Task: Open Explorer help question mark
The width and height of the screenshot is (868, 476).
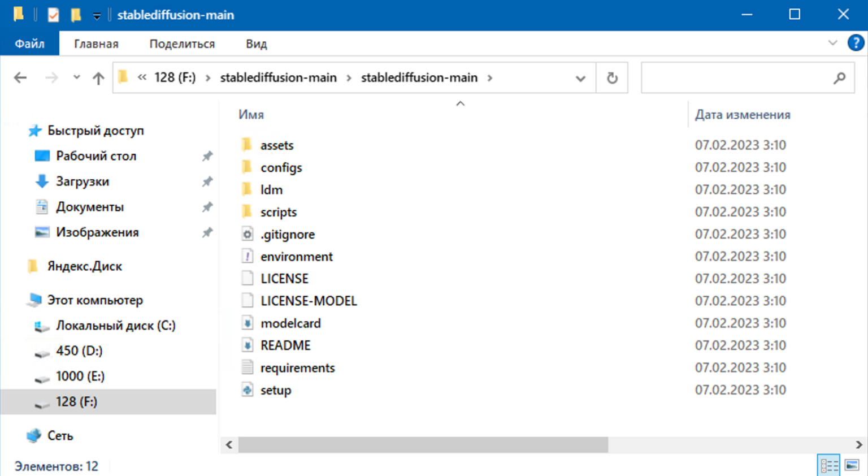Action: 856,43
